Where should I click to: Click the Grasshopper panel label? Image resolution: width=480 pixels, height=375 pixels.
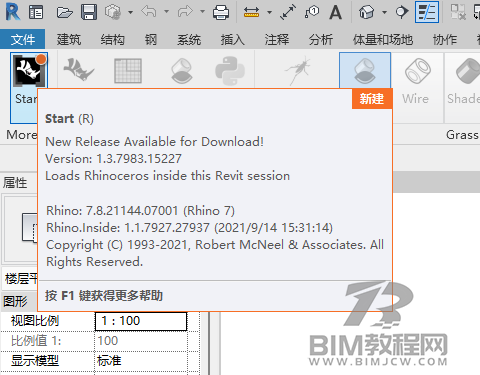[463, 135]
